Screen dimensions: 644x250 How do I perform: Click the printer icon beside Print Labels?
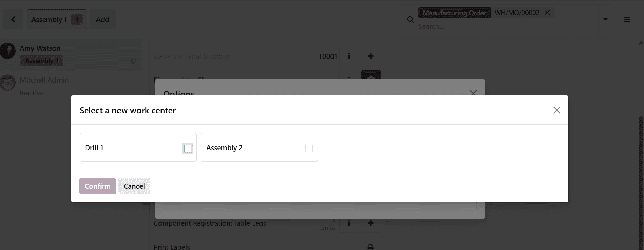pyautogui.click(x=371, y=246)
